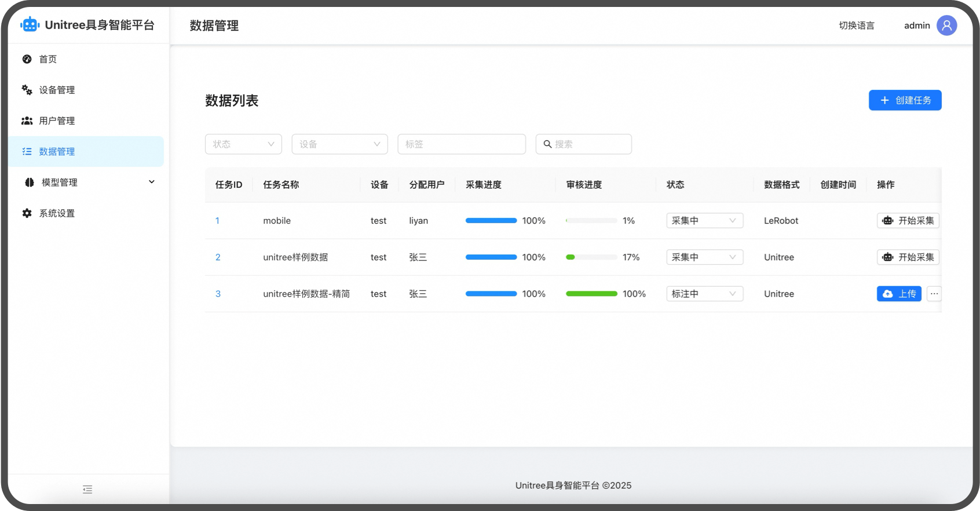Click the model management brain icon
This screenshot has height=511, width=980.
click(29, 183)
